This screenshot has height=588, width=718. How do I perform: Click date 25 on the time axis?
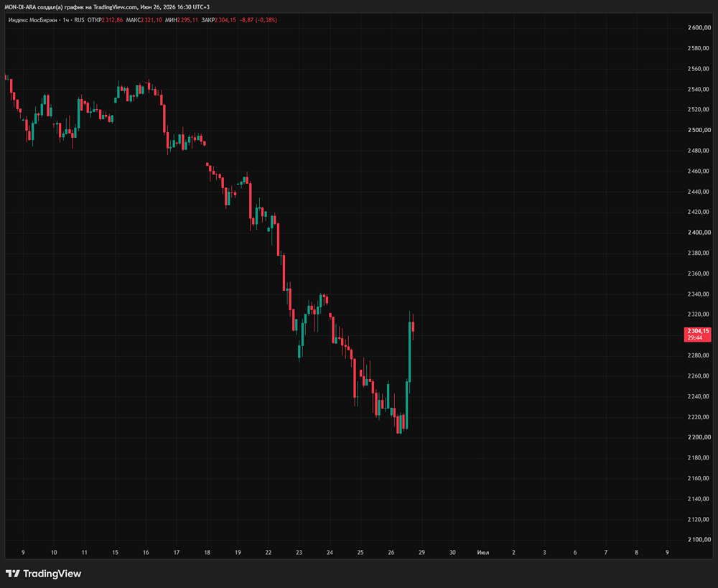tap(360, 553)
